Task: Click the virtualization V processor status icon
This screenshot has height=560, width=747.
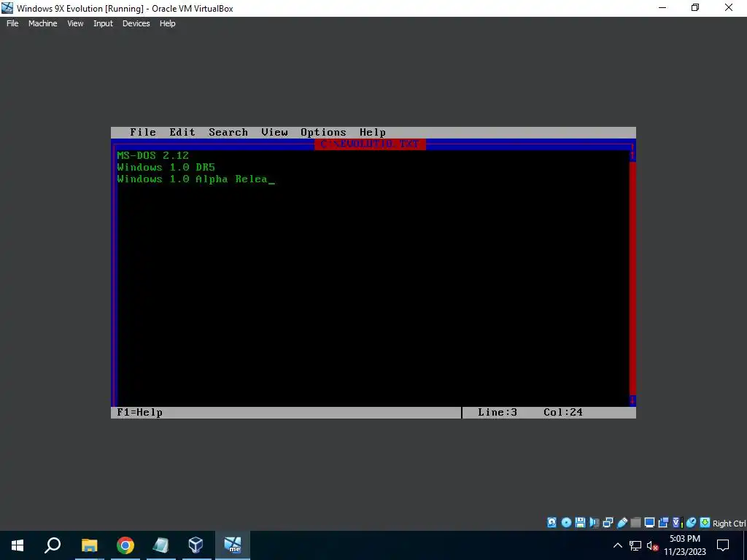Action: pyautogui.click(x=677, y=522)
